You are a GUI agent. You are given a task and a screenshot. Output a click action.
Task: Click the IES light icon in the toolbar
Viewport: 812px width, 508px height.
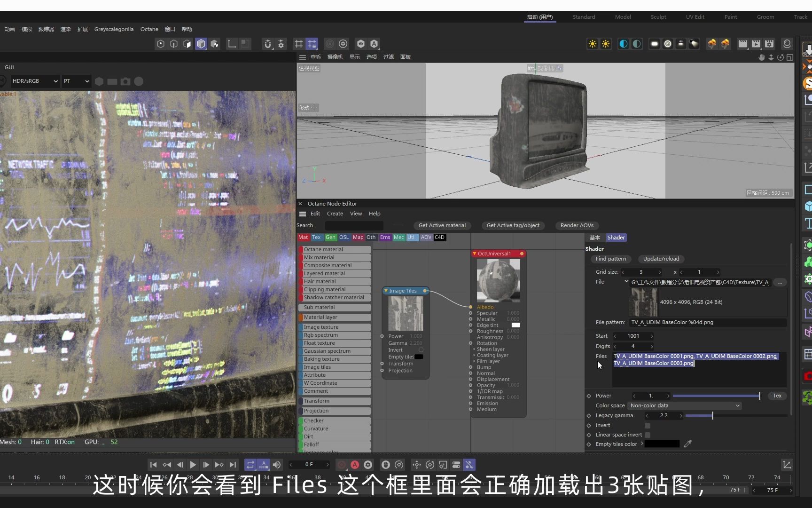click(680, 44)
